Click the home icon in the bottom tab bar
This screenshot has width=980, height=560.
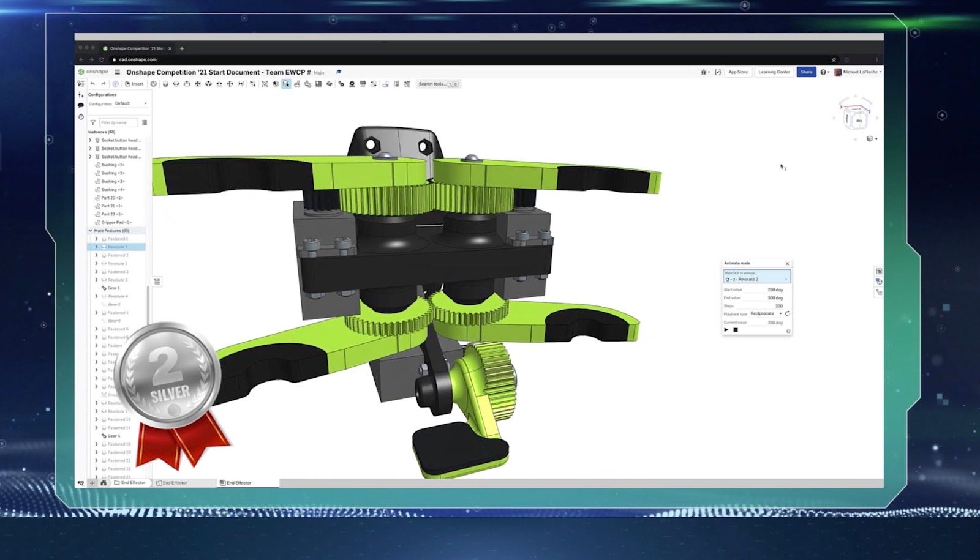[104, 483]
